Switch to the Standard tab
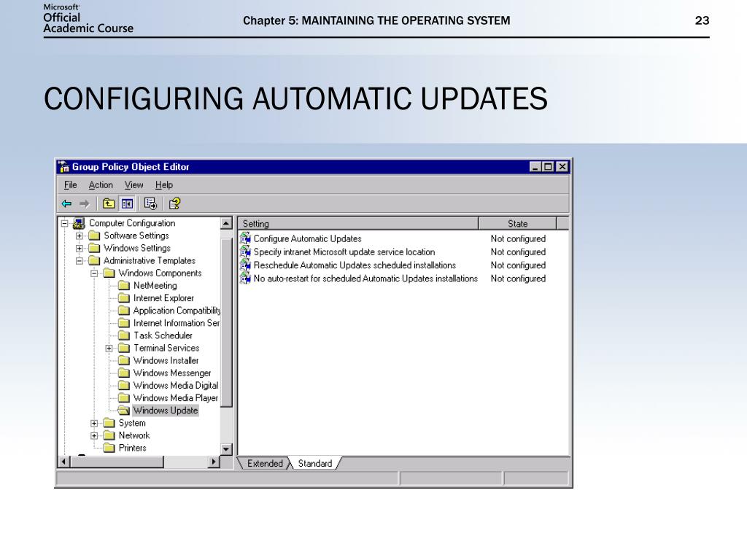The height and width of the screenshot is (560, 747). click(315, 463)
